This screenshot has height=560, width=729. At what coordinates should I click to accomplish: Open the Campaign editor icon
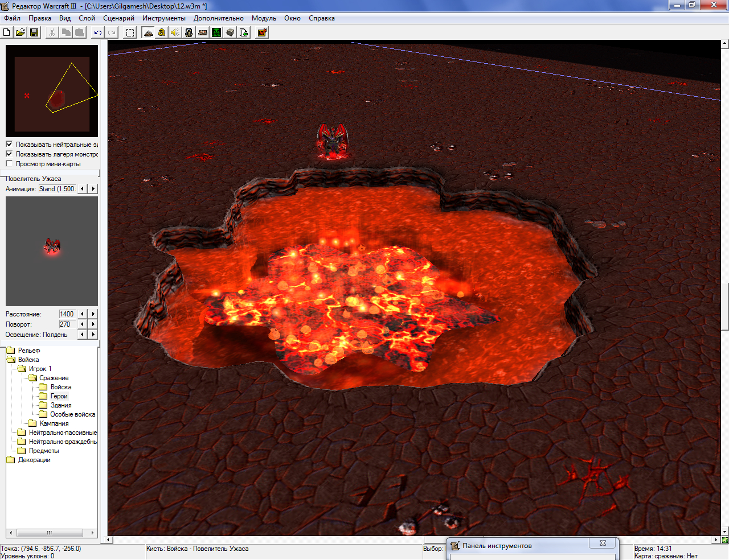tap(203, 32)
